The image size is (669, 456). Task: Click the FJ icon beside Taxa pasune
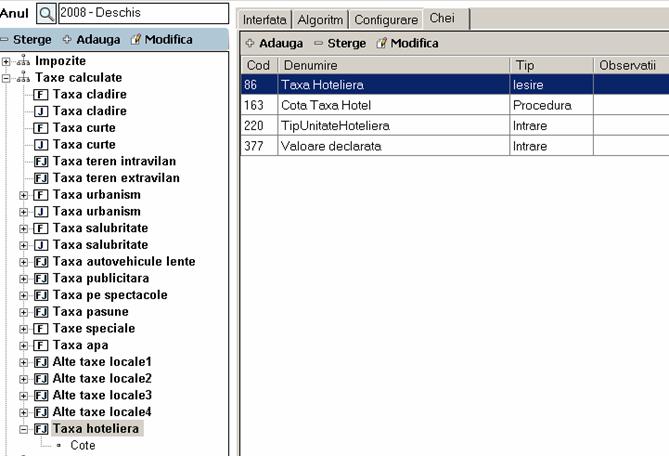coord(41,312)
